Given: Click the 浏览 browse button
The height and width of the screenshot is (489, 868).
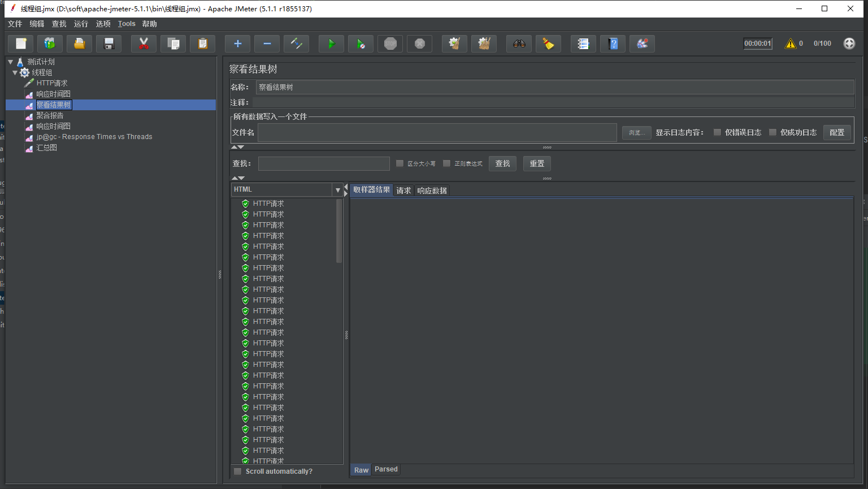Looking at the screenshot, I should [637, 132].
